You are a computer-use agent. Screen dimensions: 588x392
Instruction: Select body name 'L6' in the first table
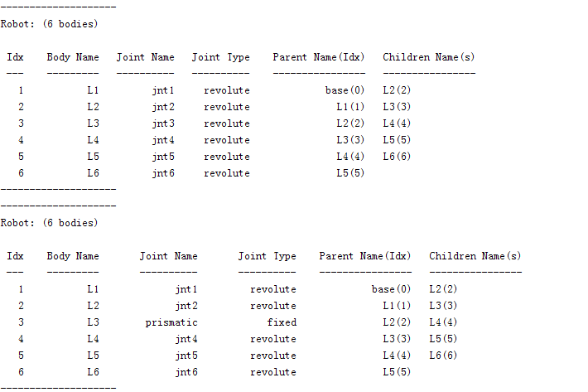(93, 173)
